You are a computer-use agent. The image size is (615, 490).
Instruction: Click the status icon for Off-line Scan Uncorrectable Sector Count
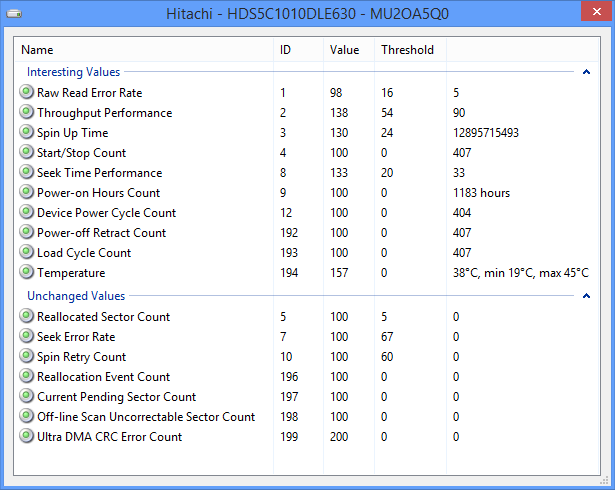26,416
